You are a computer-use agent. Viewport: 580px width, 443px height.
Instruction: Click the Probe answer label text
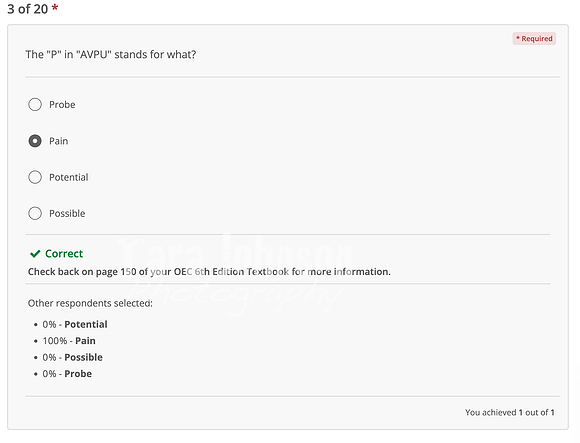pos(62,105)
